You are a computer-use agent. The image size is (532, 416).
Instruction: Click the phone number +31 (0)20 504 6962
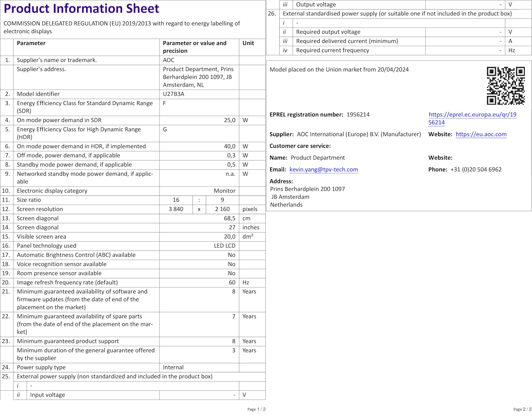[476, 170]
